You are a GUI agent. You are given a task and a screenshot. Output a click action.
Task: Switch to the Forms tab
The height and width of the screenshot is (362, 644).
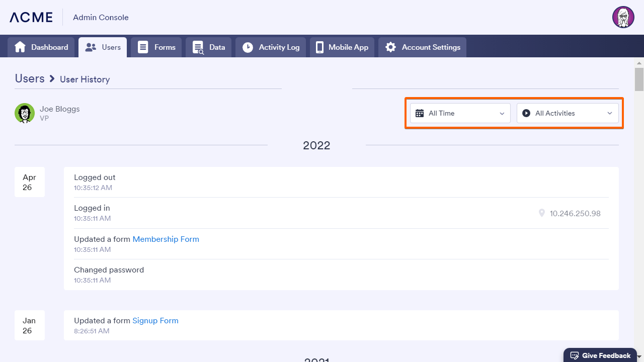click(156, 47)
